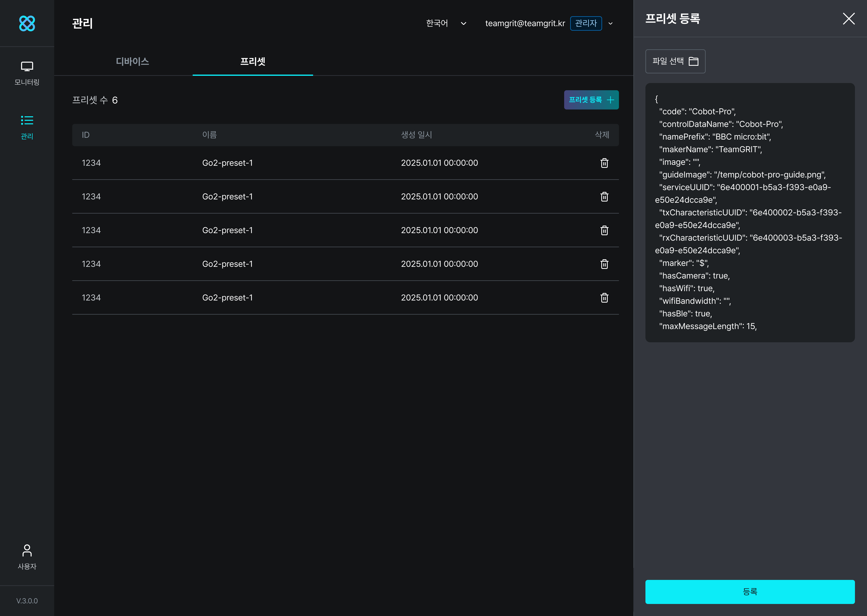Click trash icon in fourth preset row
This screenshot has width=867, height=616.
tap(604, 264)
